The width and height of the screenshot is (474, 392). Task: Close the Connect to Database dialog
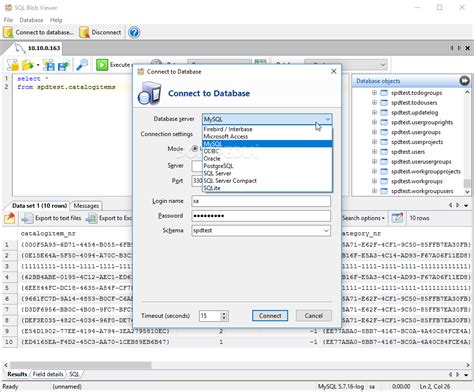(334, 71)
